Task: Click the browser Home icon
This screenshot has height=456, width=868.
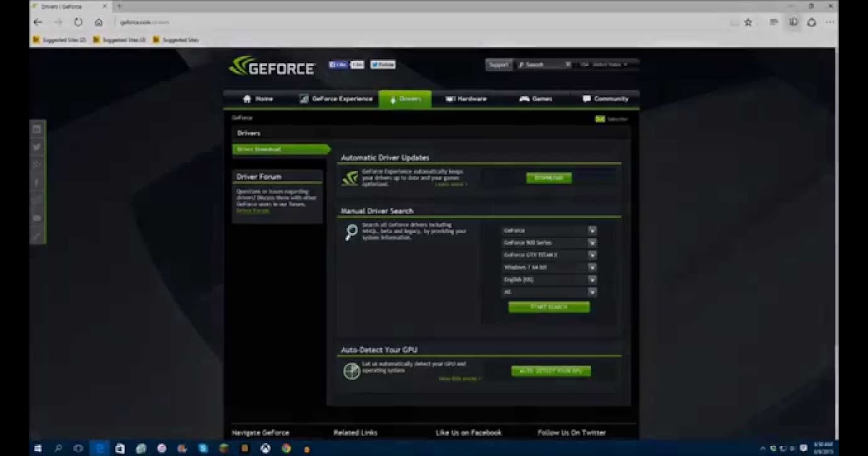Action: 98,22
